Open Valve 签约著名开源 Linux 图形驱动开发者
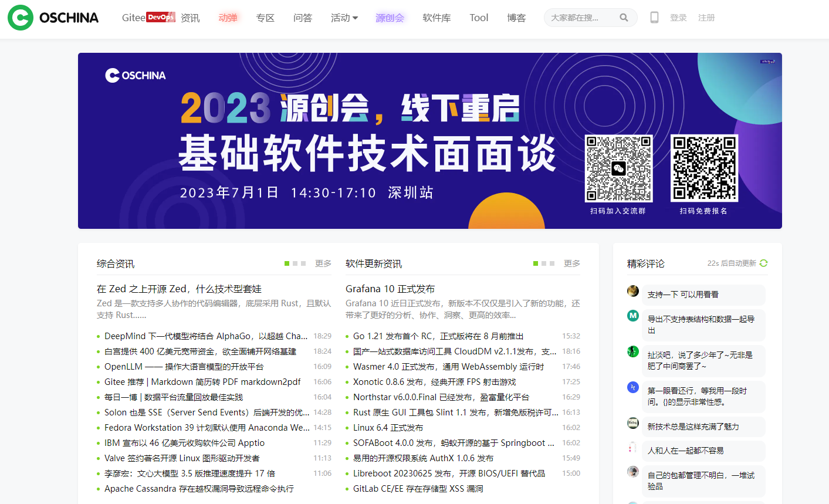829x504 pixels. 182,458
